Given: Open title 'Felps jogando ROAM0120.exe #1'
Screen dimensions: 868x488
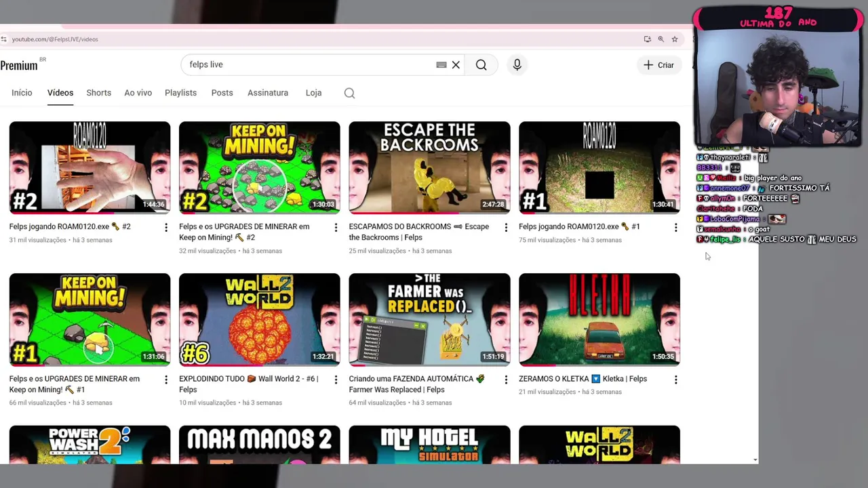Looking at the screenshot, I should pos(579,226).
